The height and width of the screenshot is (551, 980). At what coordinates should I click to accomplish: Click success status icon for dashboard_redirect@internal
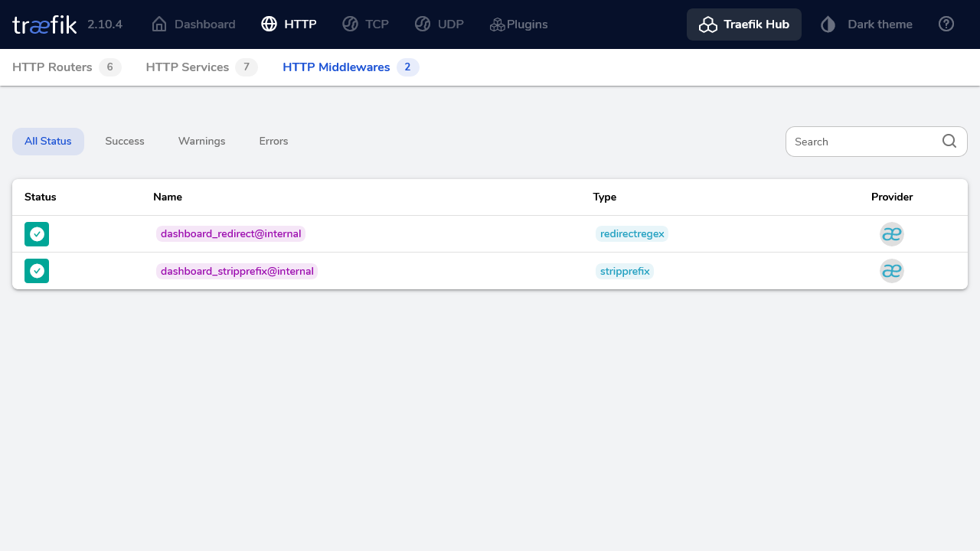37,234
